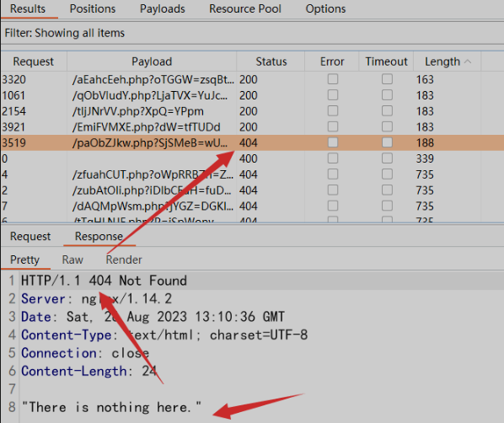Toggle Error checkbox for request 3320
This screenshot has height=423, width=504.
point(333,79)
